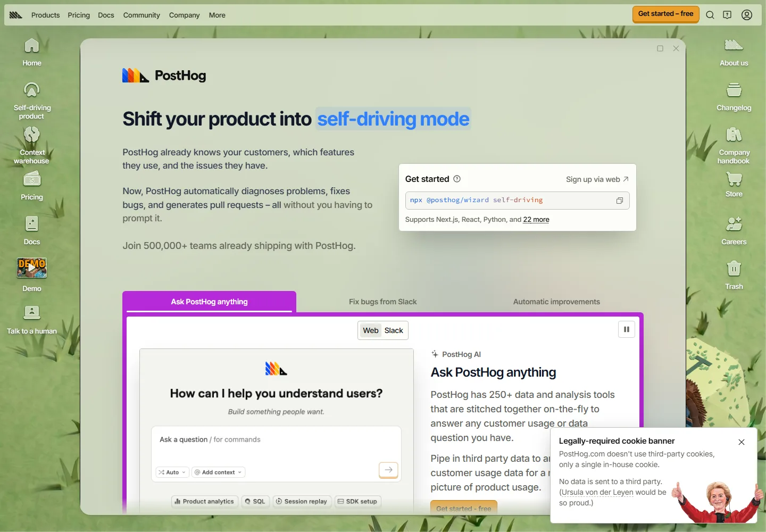Click the Get started help question icon

(457, 179)
